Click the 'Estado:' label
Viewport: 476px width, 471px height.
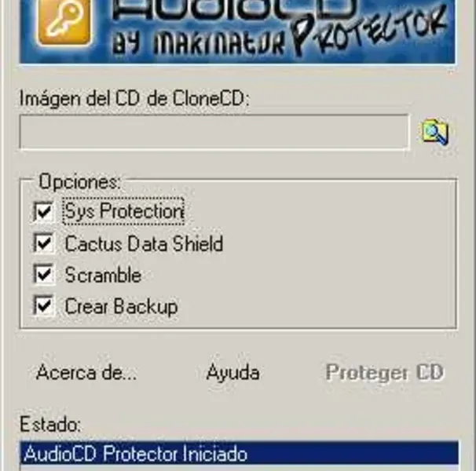click(51, 424)
